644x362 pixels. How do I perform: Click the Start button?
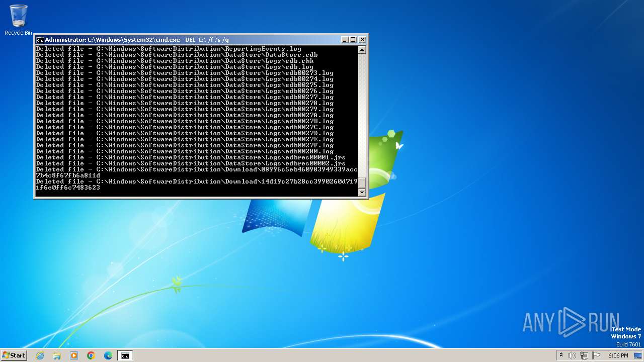(x=14, y=355)
